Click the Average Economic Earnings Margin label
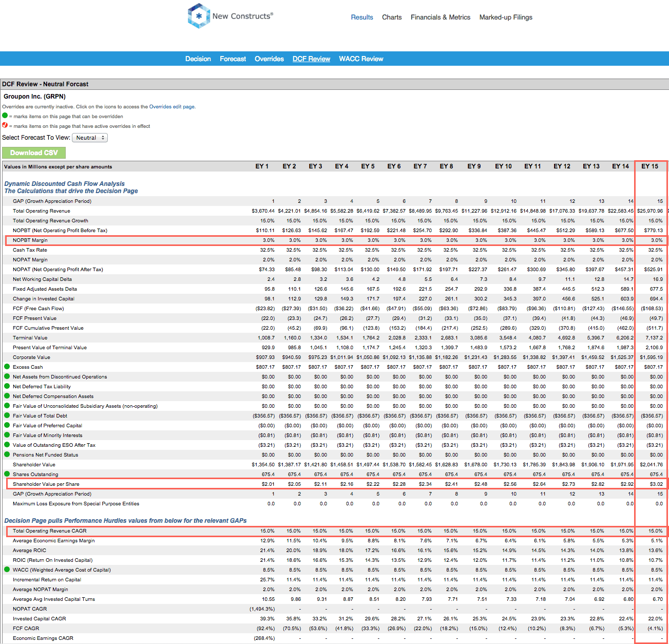669x644 pixels. (54, 540)
